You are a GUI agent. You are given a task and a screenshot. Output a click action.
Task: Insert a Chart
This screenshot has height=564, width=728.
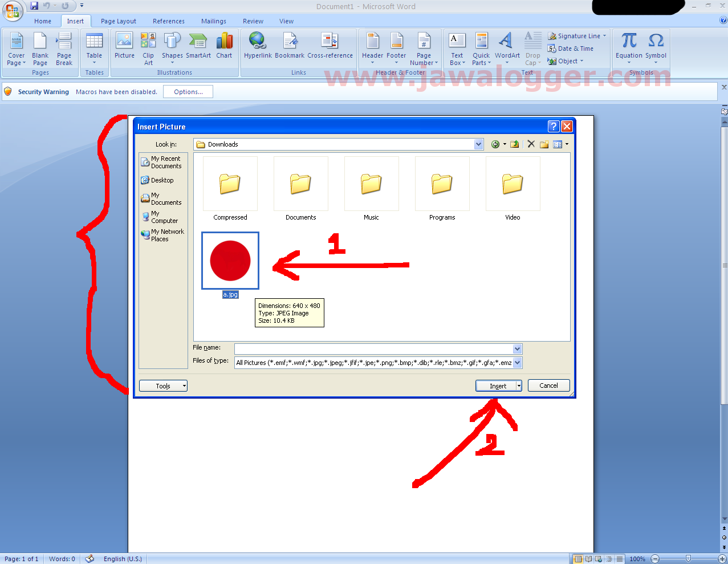[x=224, y=45]
